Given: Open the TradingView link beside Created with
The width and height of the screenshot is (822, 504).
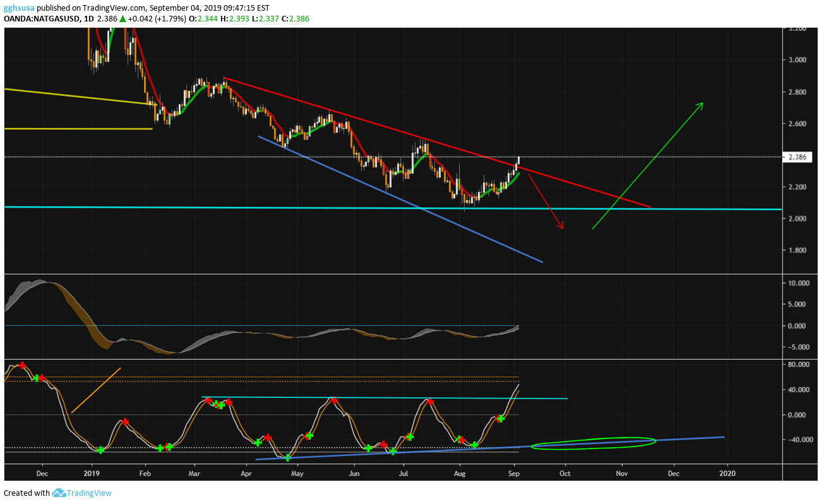Looking at the screenshot, I should (90, 493).
